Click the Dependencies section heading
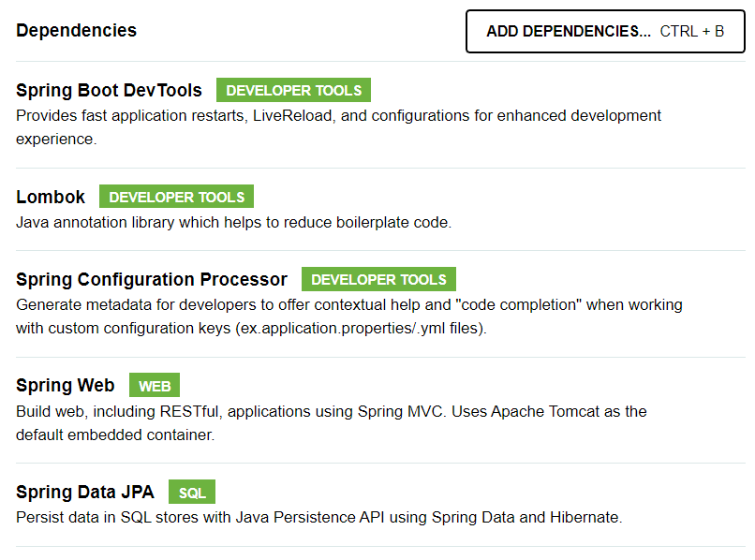 [76, 30]
